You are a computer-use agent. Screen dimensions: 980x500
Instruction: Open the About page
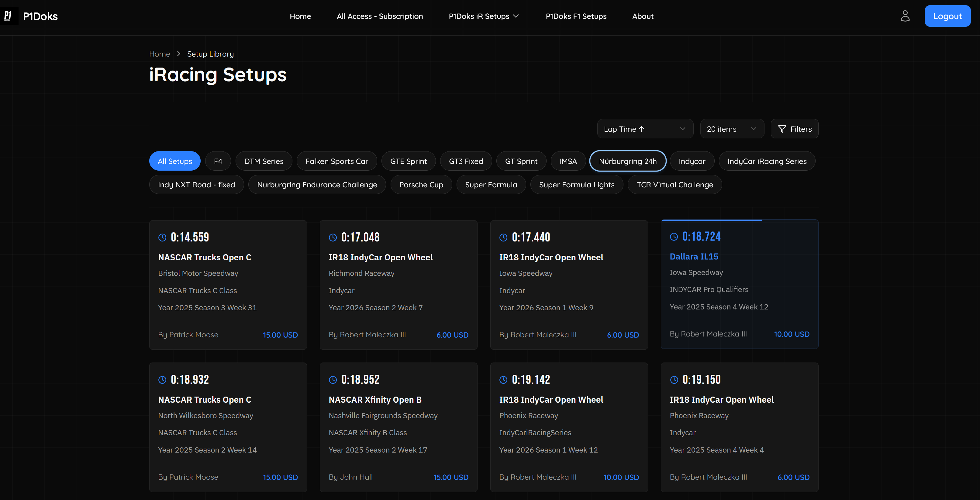click(x=643, y=16)
